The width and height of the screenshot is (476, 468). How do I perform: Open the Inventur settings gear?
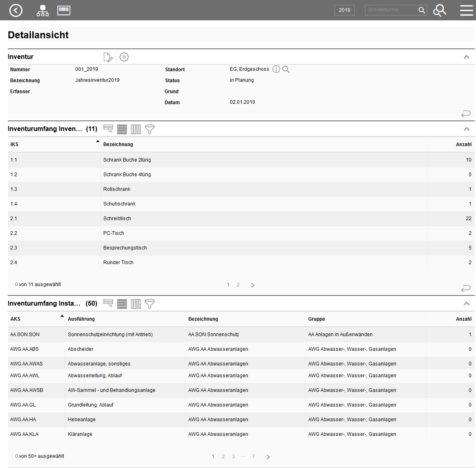[124, 57]
